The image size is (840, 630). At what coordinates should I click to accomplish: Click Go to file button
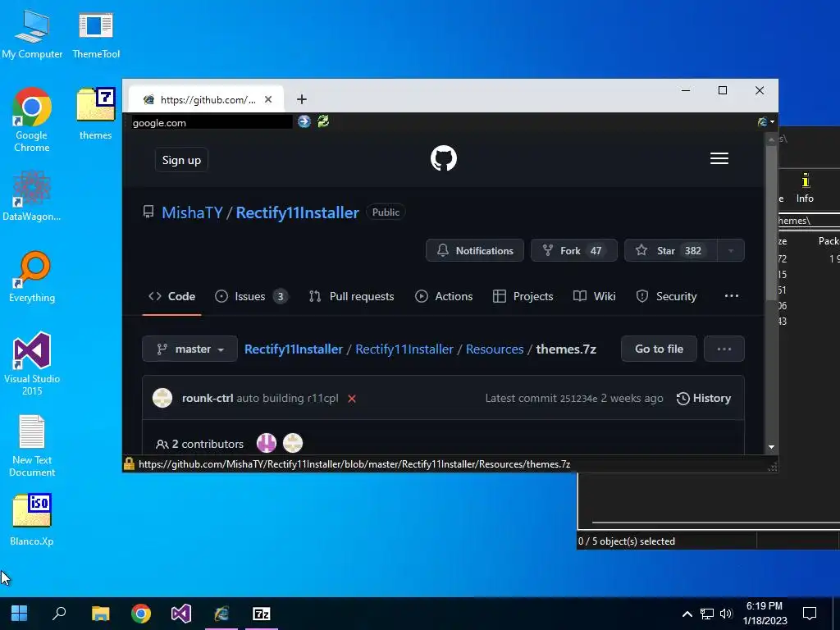pyautogui.click(x=659, y=349)
